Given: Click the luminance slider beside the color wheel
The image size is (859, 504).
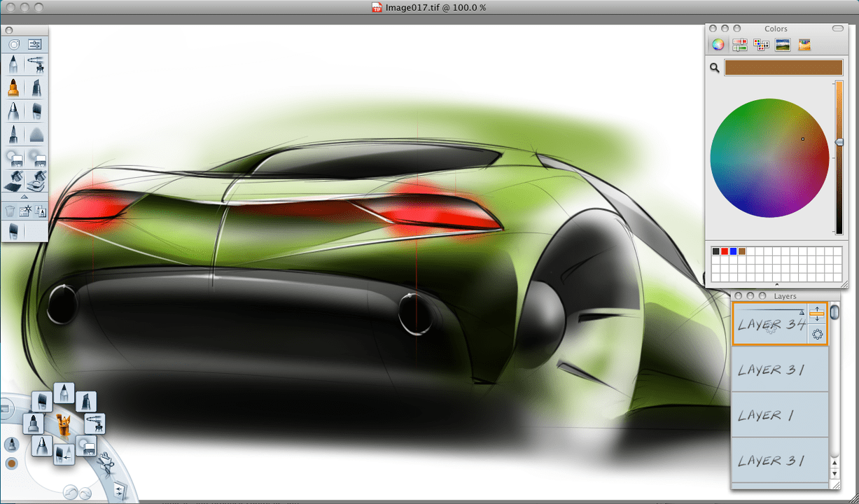Looking at the screenshot, I should (839, 142).
